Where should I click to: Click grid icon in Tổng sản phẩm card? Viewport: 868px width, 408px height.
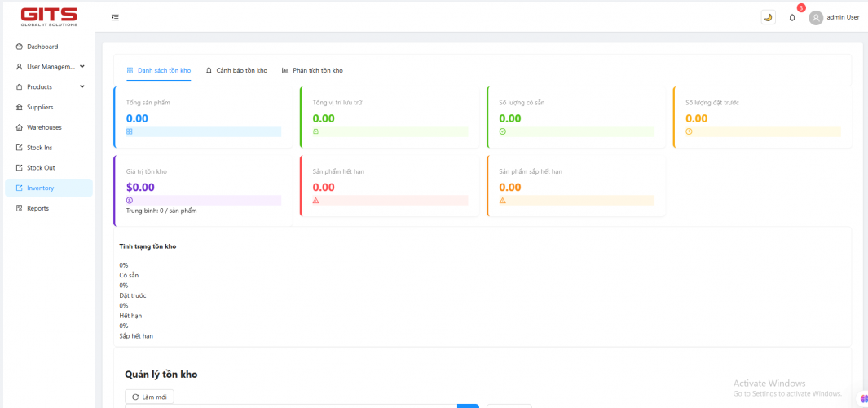130,132
